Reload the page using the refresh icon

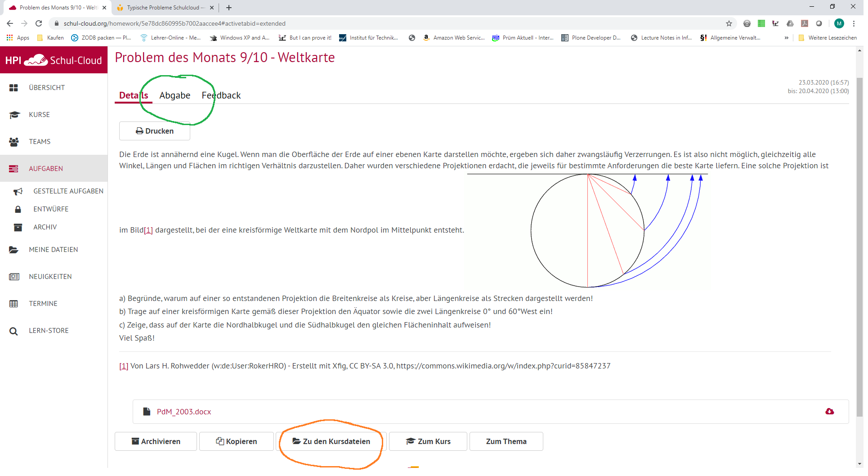tap(39, 24)
